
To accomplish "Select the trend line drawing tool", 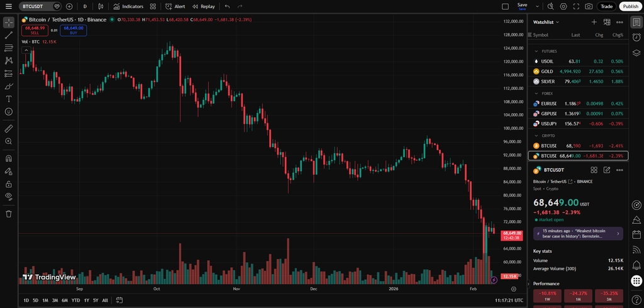I will click(9, 35).
